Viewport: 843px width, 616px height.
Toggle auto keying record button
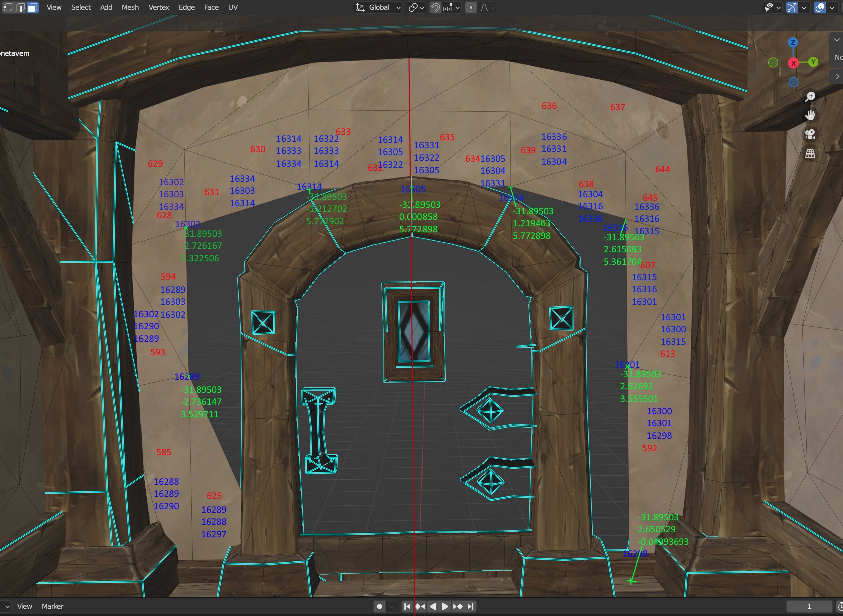pos(379,606)
